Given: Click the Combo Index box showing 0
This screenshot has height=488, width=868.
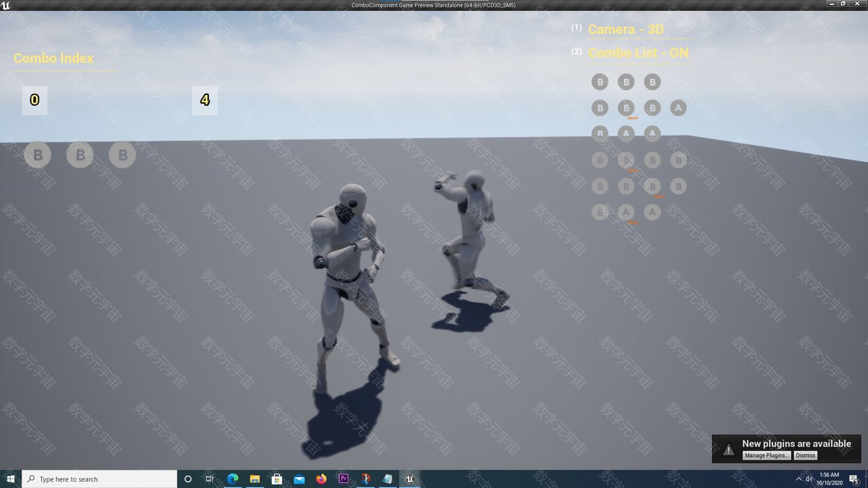Looking at the screenshot, I should [35, 100].
